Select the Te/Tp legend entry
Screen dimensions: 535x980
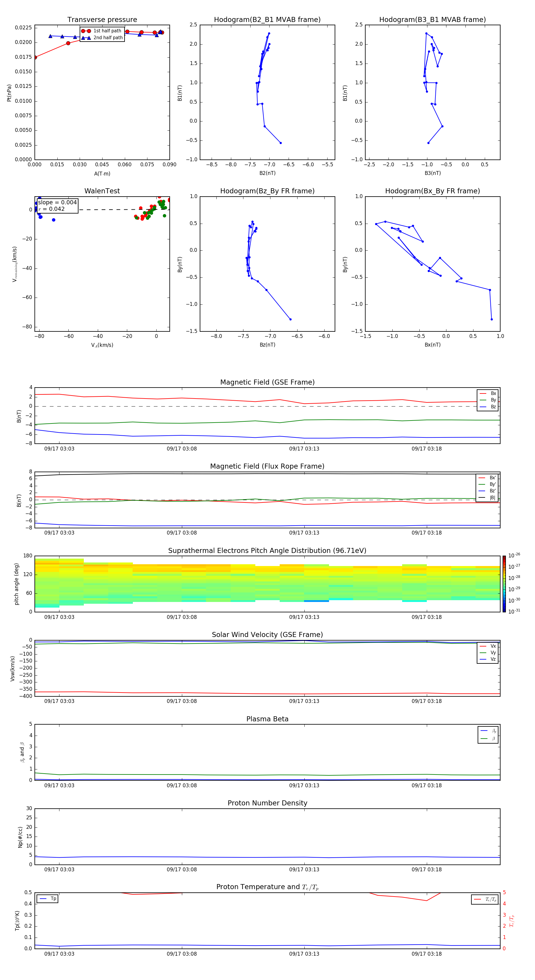point(485,899)
